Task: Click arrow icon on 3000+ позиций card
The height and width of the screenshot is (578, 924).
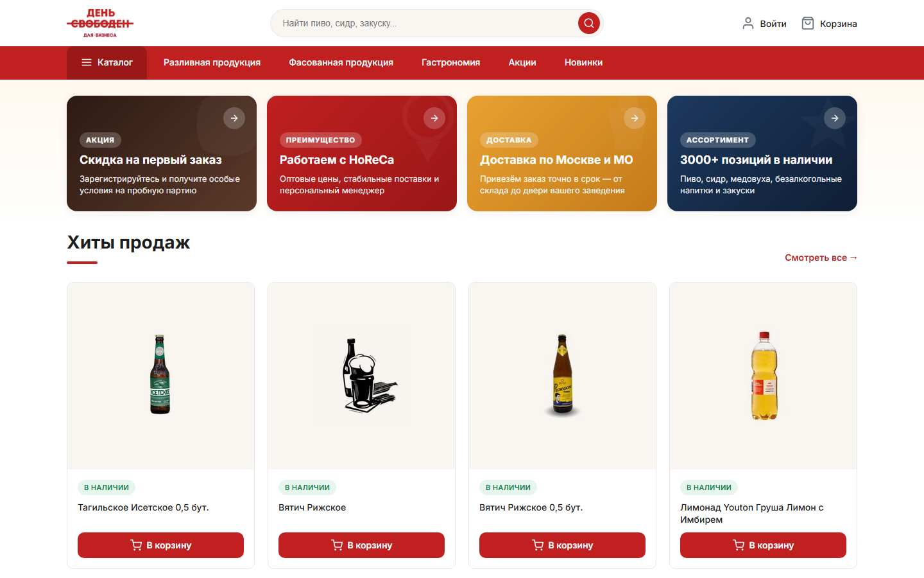Action: coord(835,118)
